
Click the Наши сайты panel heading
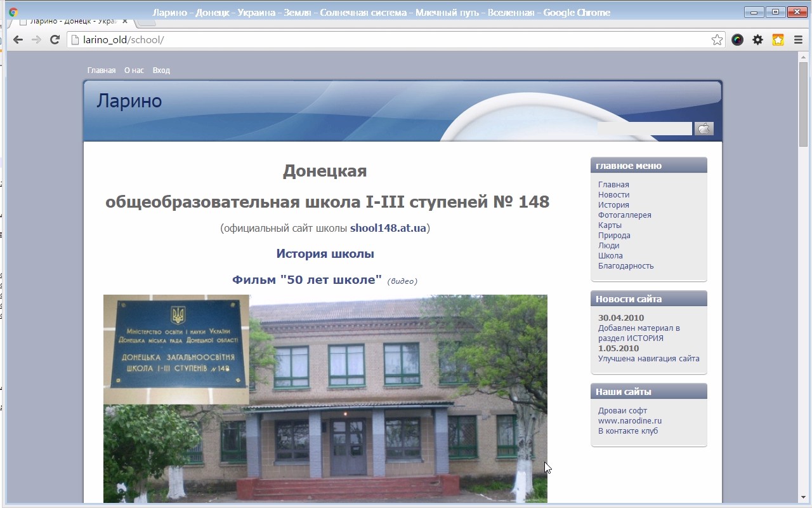pyautogui.click(x=648, y=391)
